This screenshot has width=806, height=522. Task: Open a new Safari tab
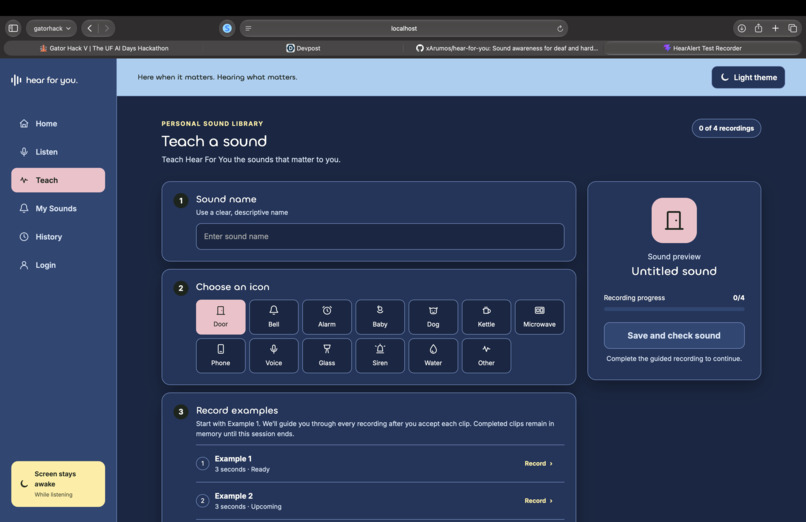775,28
